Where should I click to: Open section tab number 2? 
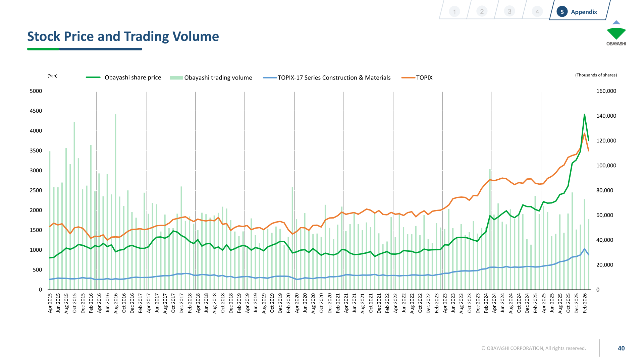click(x=482, y=12)
